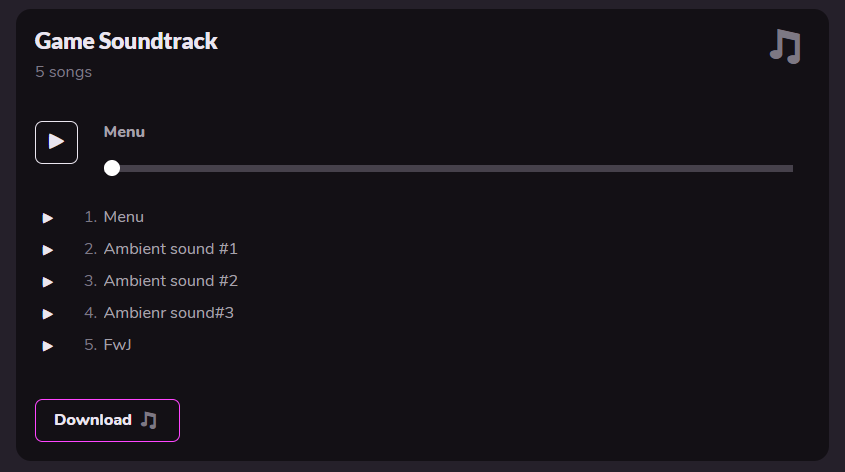Seek to the middle of the progress bar
845x472 pixels.
(x=452, y=168)
